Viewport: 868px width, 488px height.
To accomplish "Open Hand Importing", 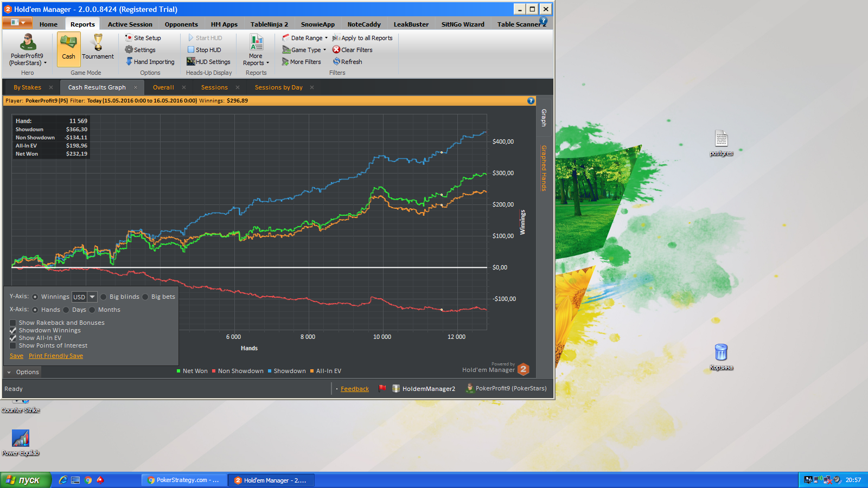I will pyautogui.click(x=150, y=62).
